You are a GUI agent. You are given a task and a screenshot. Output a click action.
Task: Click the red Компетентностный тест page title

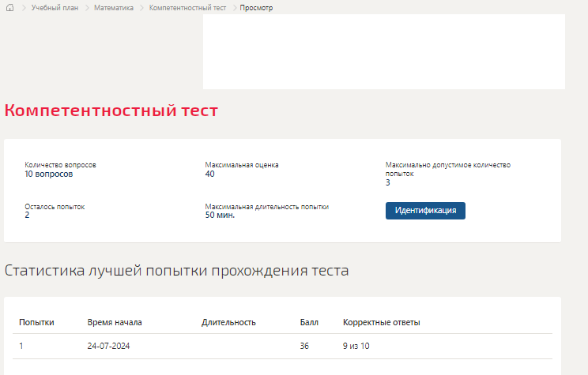click(x=111, y=111)
